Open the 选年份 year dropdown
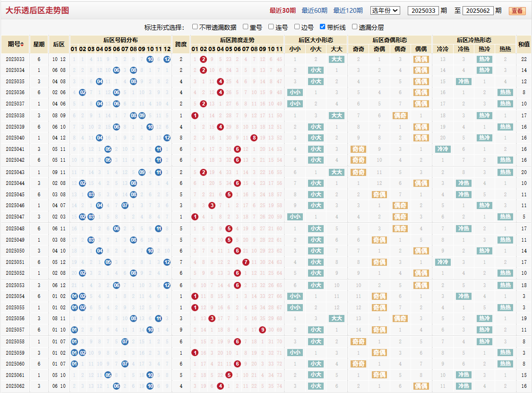The image size is (532, 393). (385, 10)
